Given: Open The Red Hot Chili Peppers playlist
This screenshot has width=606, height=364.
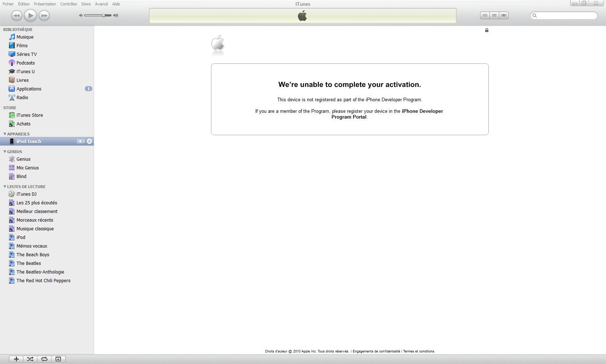Looking at the screenshot, I should click(47, 281).
